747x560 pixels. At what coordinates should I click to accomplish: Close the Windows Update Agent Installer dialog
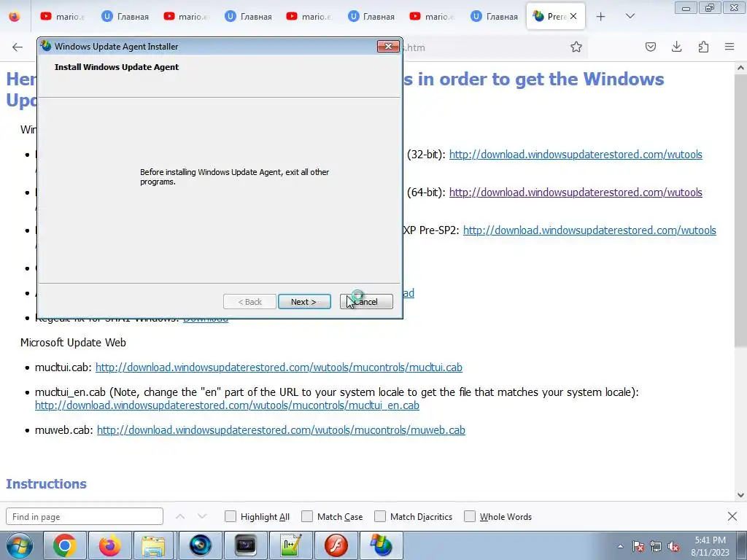388,46
